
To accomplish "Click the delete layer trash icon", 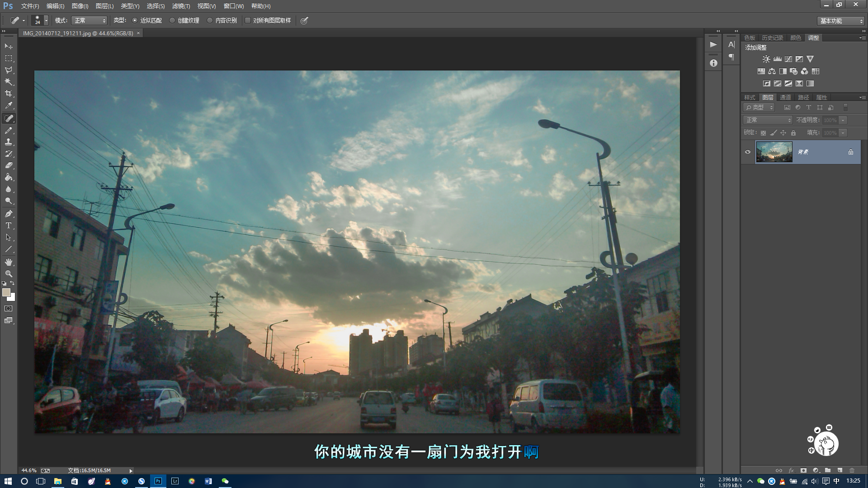I will click(853, 470).
